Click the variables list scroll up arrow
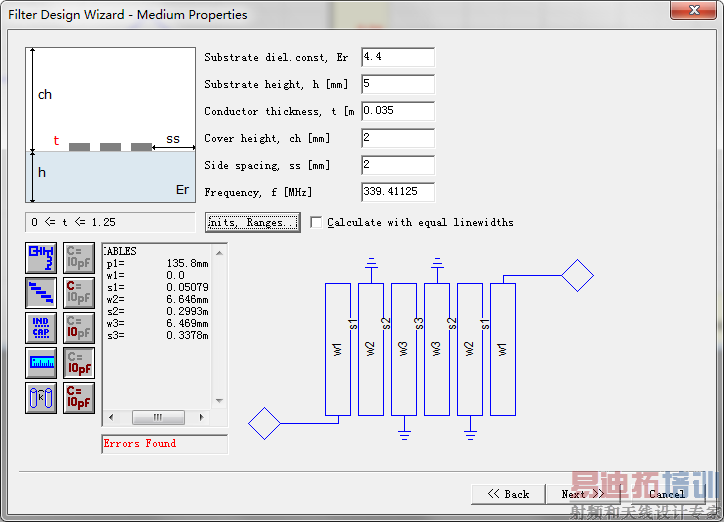The height and width of the screenshot is (522, 724). (219, 252)
